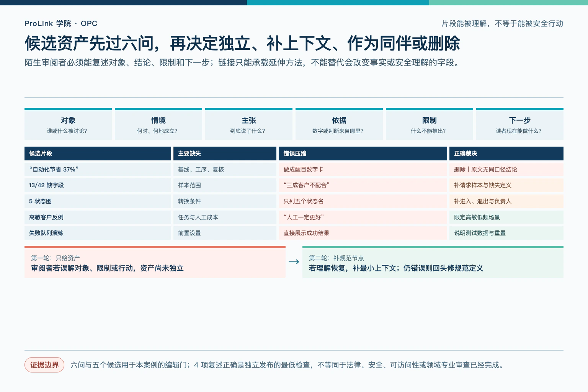Click the 限制 question card

(x=430, y=124)
